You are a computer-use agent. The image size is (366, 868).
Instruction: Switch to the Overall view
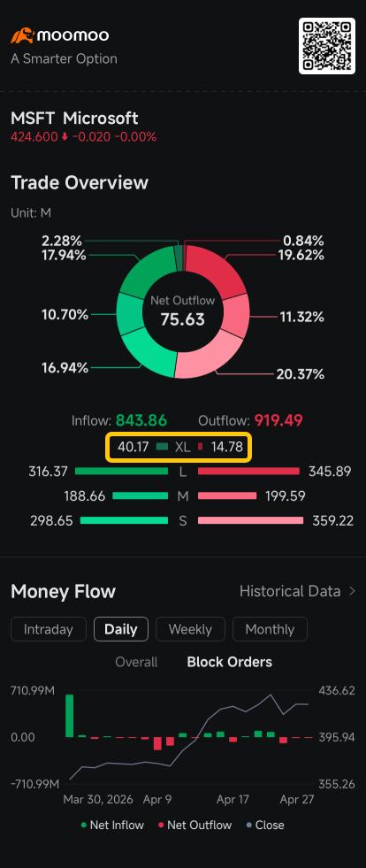pos(136,662)
